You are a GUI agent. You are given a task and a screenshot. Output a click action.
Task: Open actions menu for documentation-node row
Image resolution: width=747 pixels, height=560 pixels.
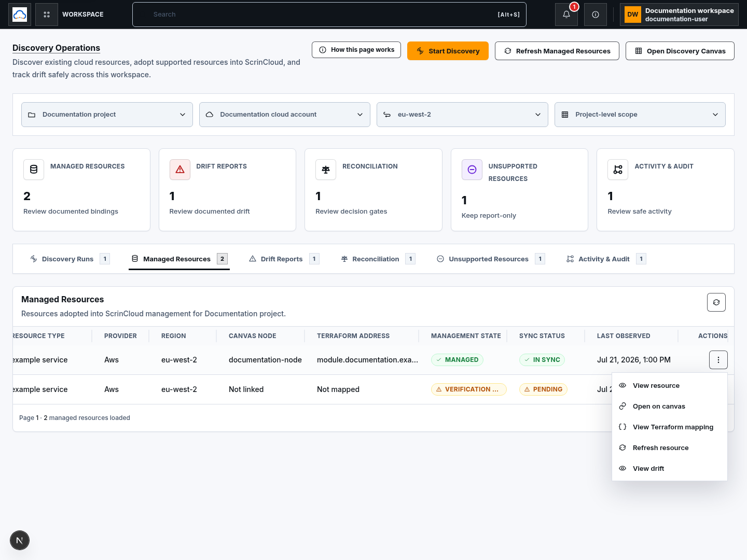(718, 360)
